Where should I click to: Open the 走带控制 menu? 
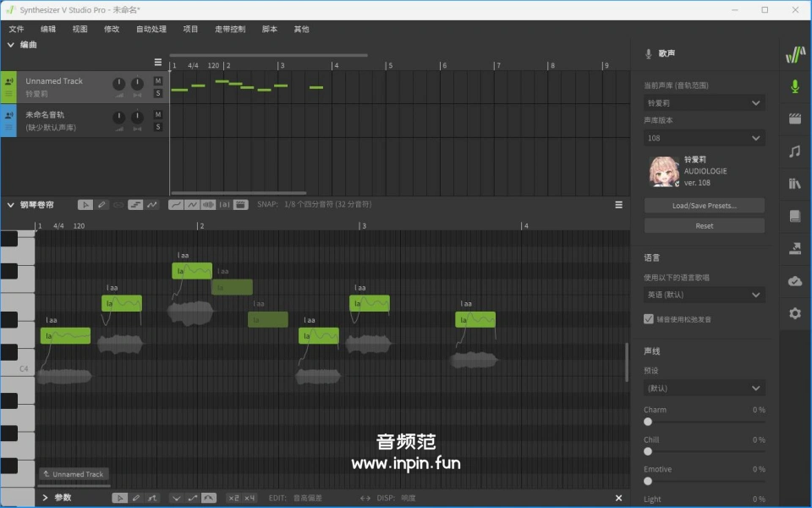(x=230, y=29)
